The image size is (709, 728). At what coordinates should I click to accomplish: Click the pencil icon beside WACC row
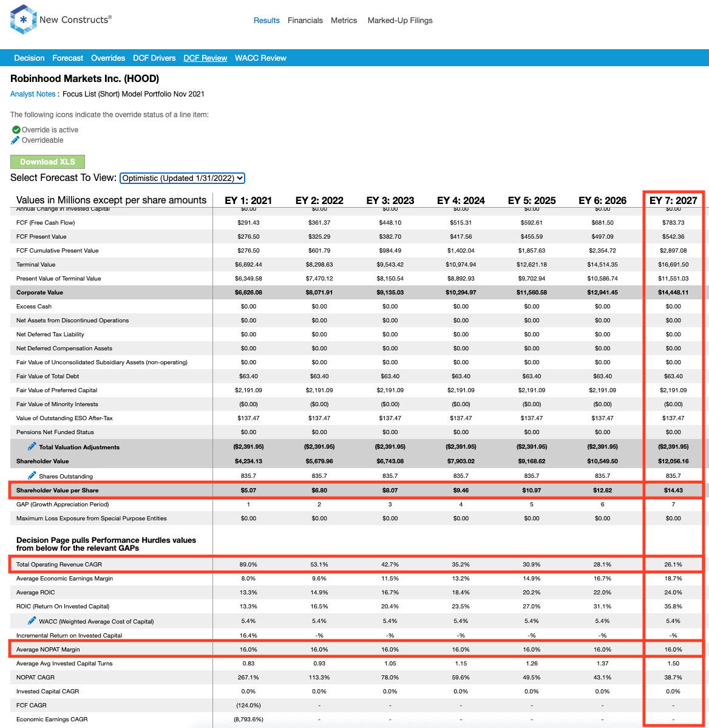click(32, 621)
